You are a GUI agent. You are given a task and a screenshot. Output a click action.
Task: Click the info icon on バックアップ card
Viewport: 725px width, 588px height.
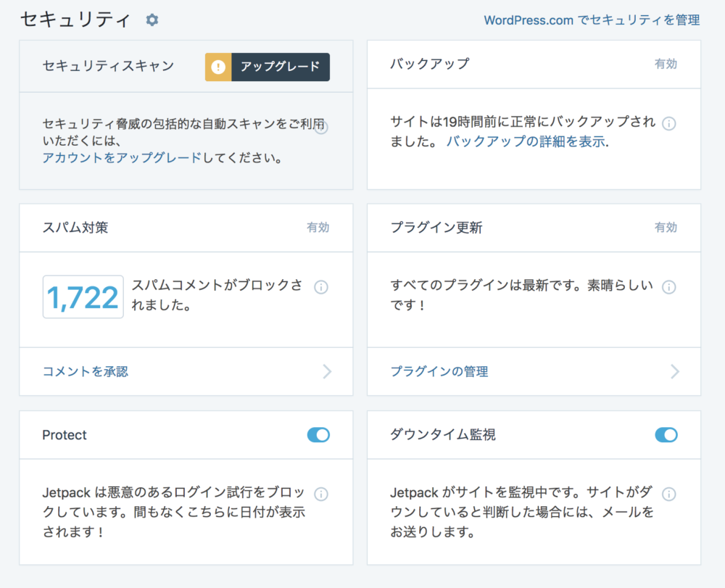point(669,123)
